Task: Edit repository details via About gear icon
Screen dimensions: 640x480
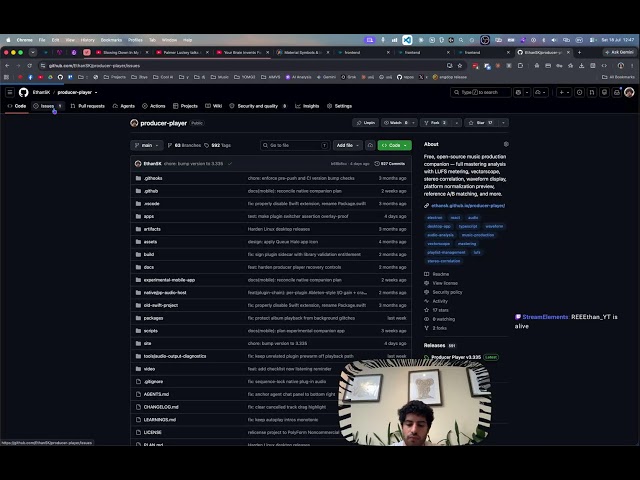Action: click(506, 144)
